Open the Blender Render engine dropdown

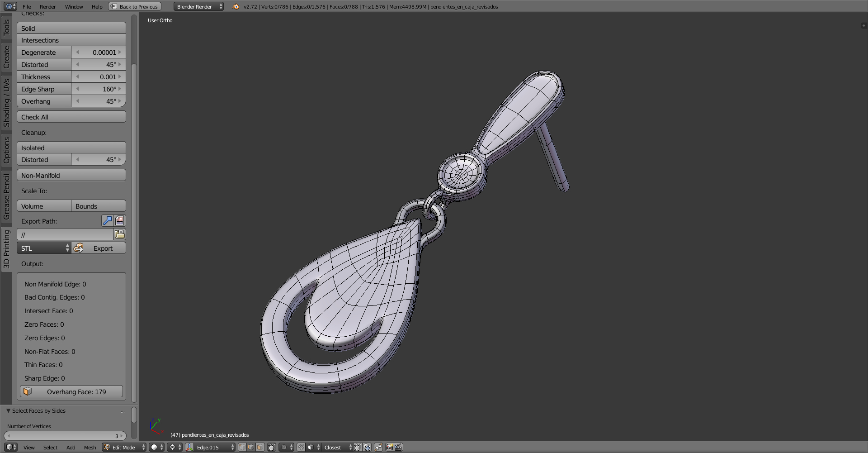click(x=199, y=6)
